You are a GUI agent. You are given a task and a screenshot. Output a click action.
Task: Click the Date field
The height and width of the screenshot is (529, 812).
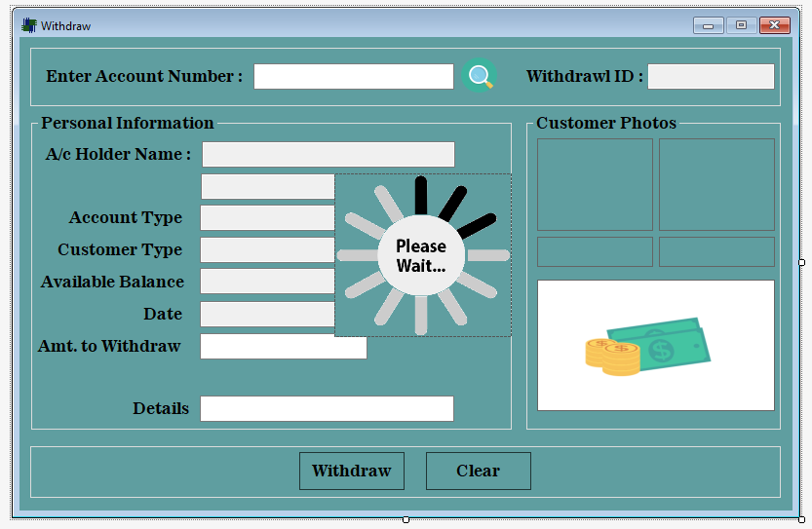point(268,315)
